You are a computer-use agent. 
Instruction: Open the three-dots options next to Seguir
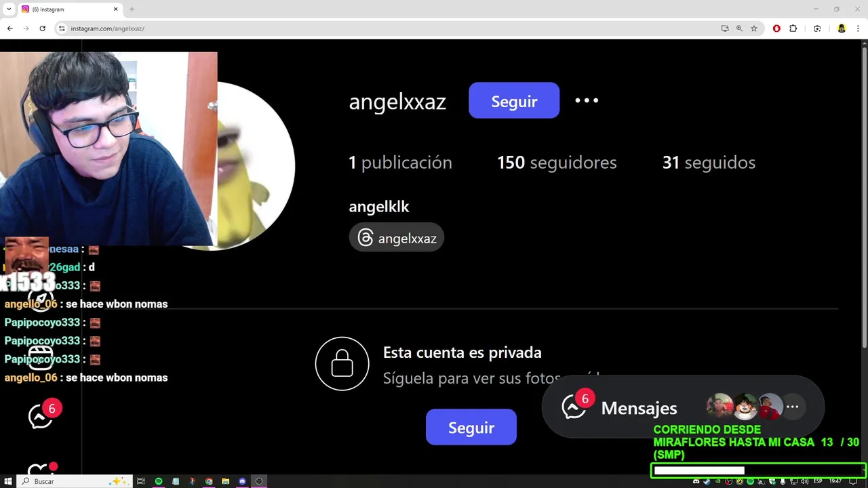pos(587,100)
